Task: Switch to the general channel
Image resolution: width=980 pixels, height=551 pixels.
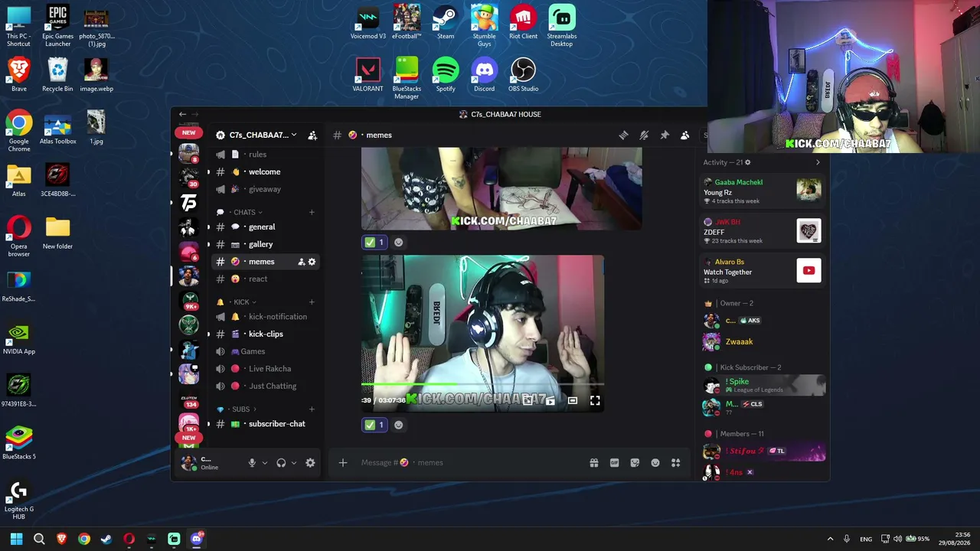Action: (x=265, y=227)
